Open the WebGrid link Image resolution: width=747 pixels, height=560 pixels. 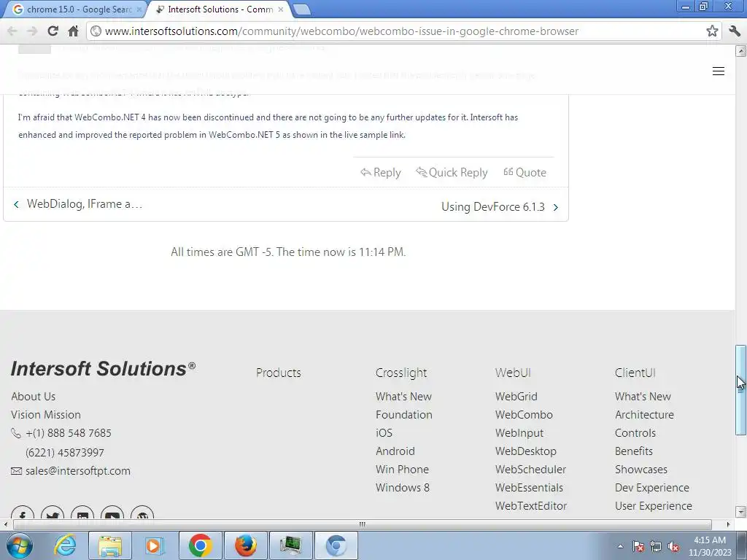[x=516, y=397]
